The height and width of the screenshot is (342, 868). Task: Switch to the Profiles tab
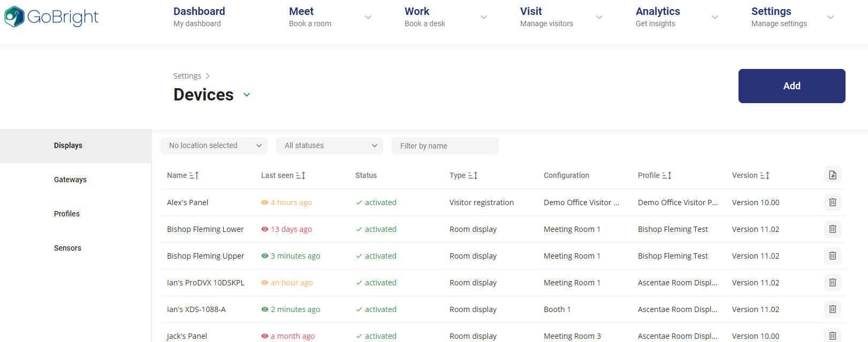click(x=75, y=214)
